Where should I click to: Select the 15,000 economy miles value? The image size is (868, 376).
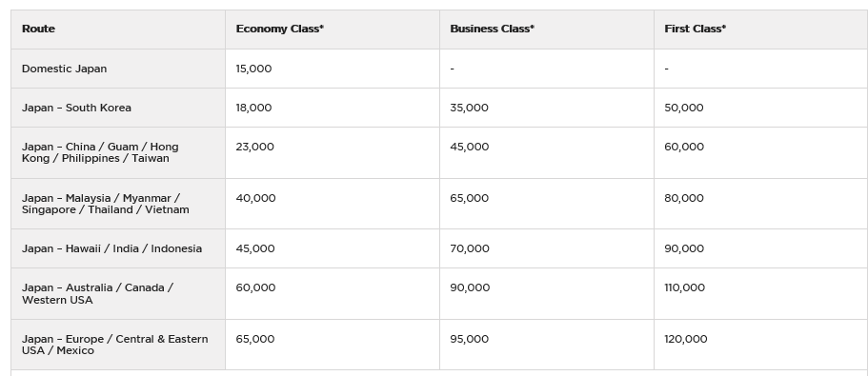[253, 69]
